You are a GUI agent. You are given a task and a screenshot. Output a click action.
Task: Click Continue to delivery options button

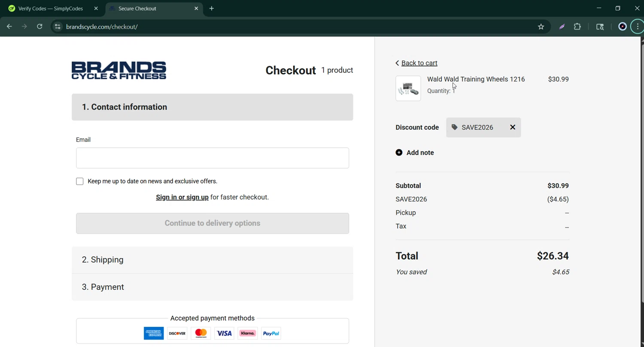click(213, 223)
